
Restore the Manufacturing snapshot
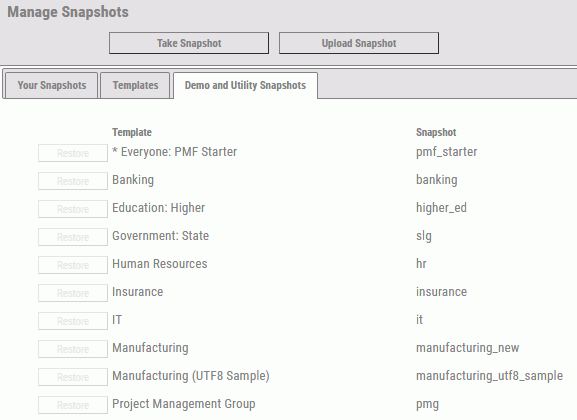[73, 349]
